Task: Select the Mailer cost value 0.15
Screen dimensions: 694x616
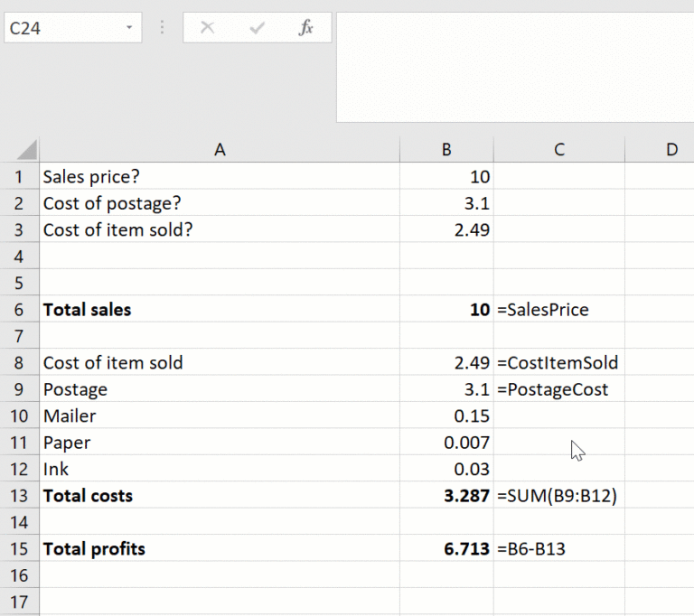Action: tap(446, 416)
